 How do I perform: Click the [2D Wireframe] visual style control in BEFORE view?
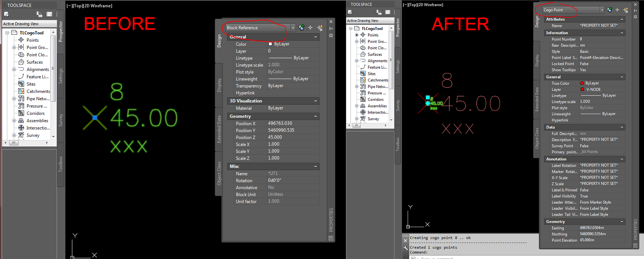[98, 6]
